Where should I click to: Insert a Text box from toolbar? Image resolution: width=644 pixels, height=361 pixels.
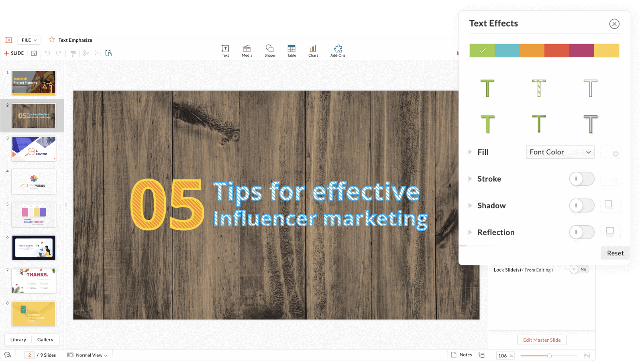pos(225,51)
